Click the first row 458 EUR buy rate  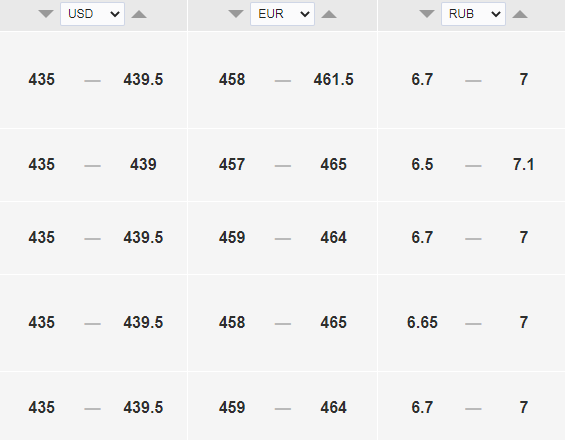232,79
